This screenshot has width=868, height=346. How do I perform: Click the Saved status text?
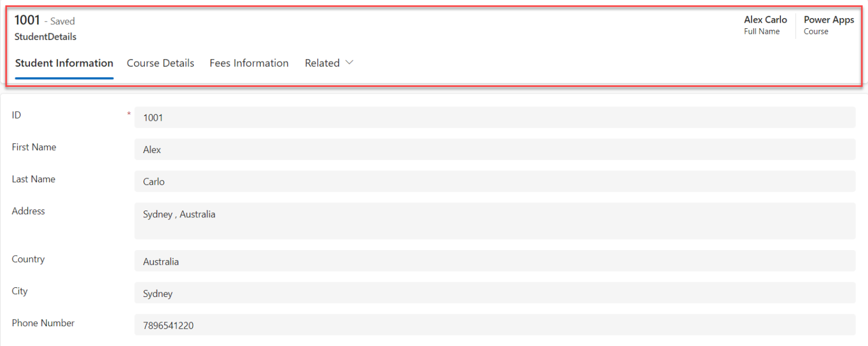coord(62,21)
